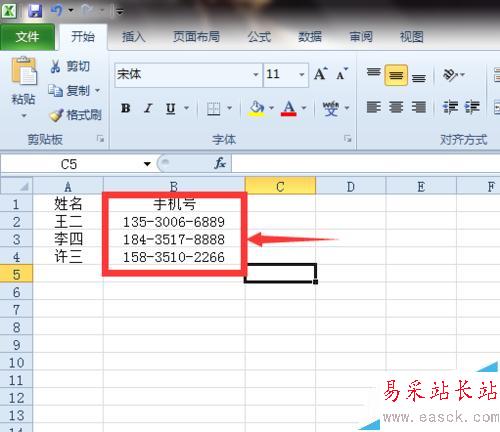The height and width of the screenshot is (432, 500).
Task: Undo the last action
Action: [57, 11]
